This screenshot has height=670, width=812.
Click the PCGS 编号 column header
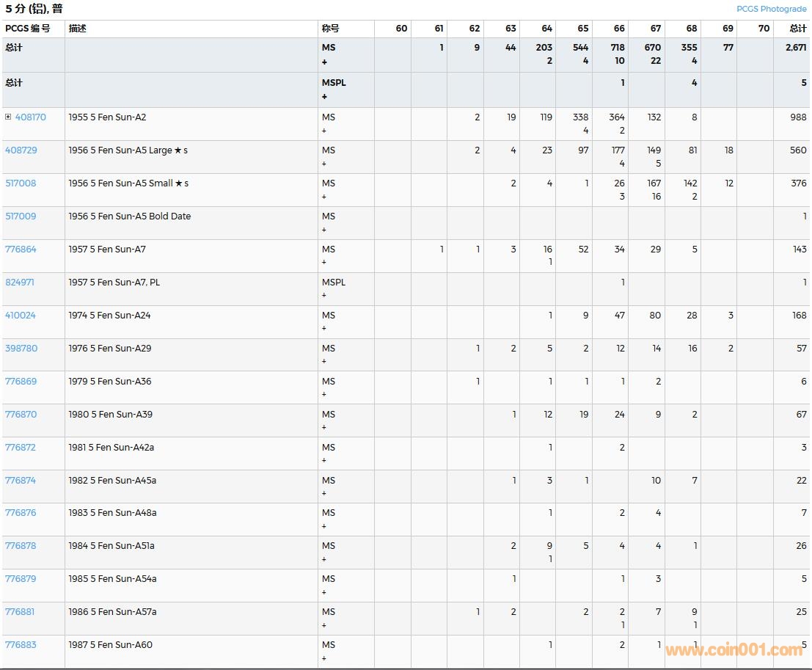[x=28, y=29]
